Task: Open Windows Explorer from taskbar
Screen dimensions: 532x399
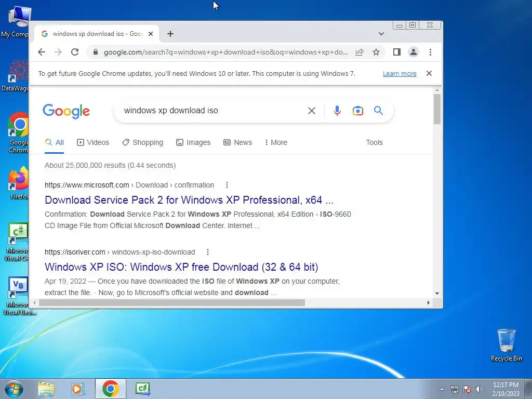Action: pos(46,389)
